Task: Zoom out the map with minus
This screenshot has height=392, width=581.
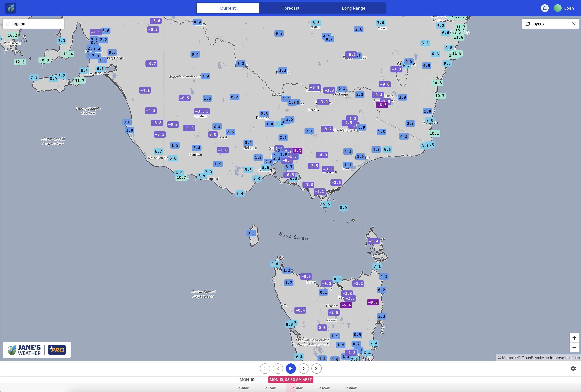Action: click(x=574, y=347)
